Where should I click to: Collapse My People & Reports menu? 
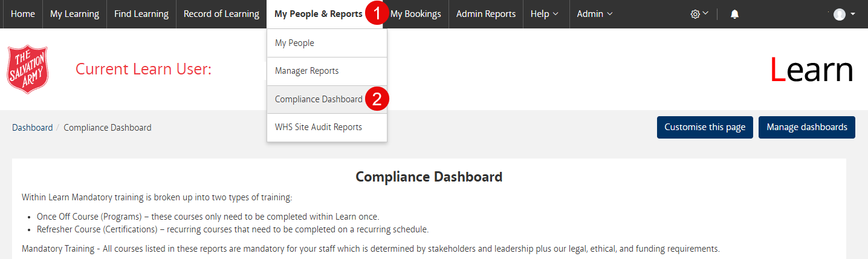tap(319, 14)
